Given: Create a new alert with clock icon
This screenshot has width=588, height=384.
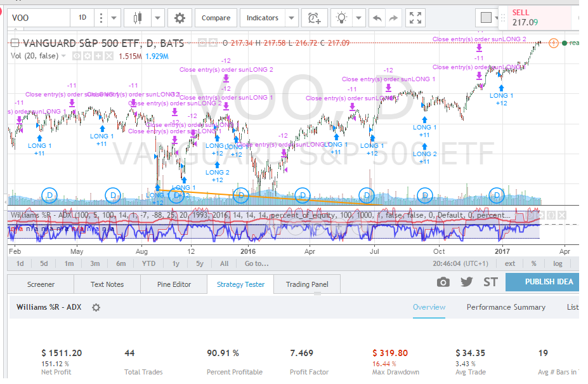Looking at the screenshot, I should point(314,18).
